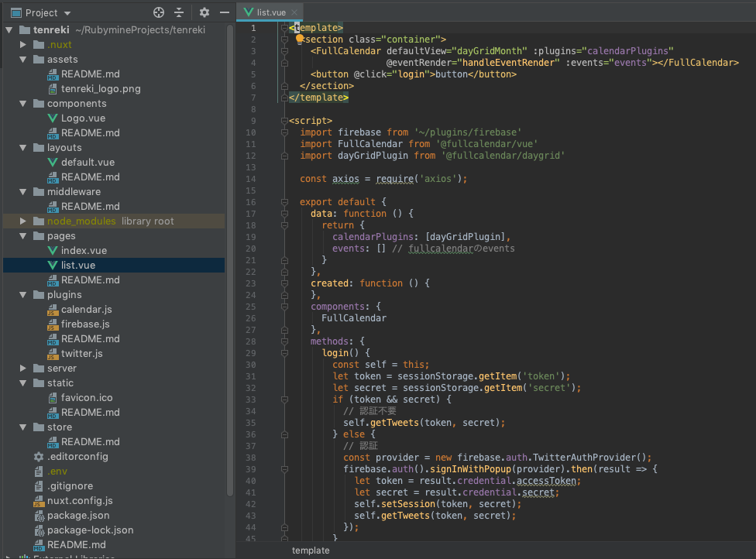Collapse the layouts folder
Image resolution: width=756 pixels, height=559 pixels.
pyautogui.click(x=22, y=147)
